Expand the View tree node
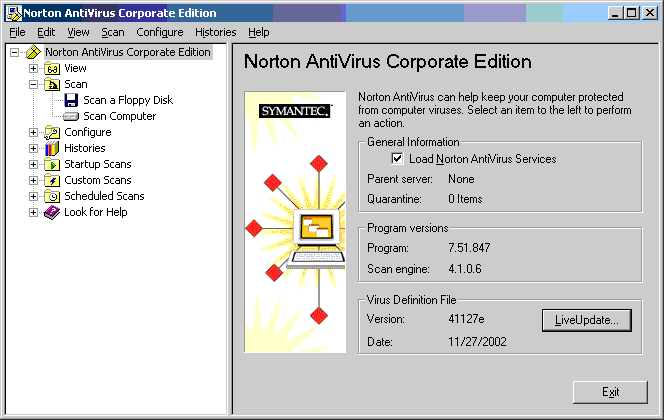664x420 pixels. coord(33,68)
